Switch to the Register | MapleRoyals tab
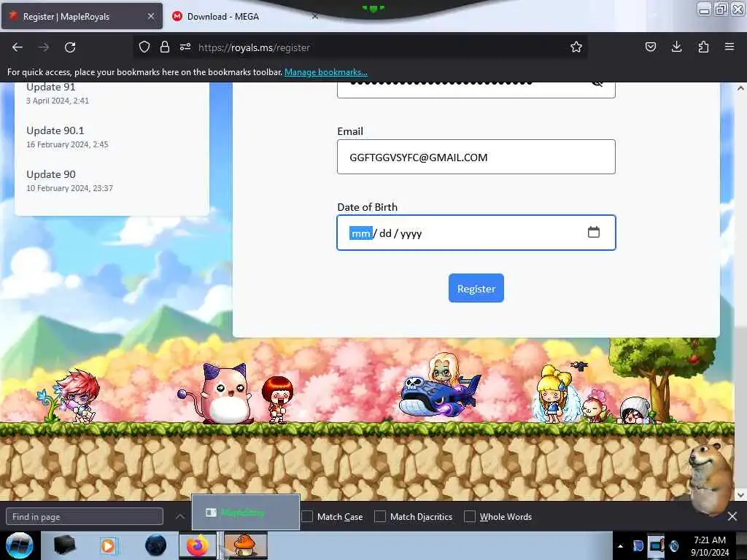 [x=82, y=16]
